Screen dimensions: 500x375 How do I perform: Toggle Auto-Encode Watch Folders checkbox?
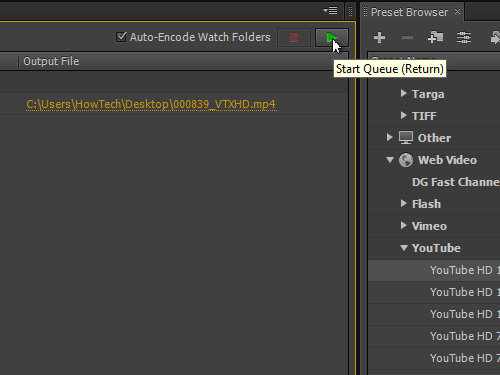click(121, 37)
